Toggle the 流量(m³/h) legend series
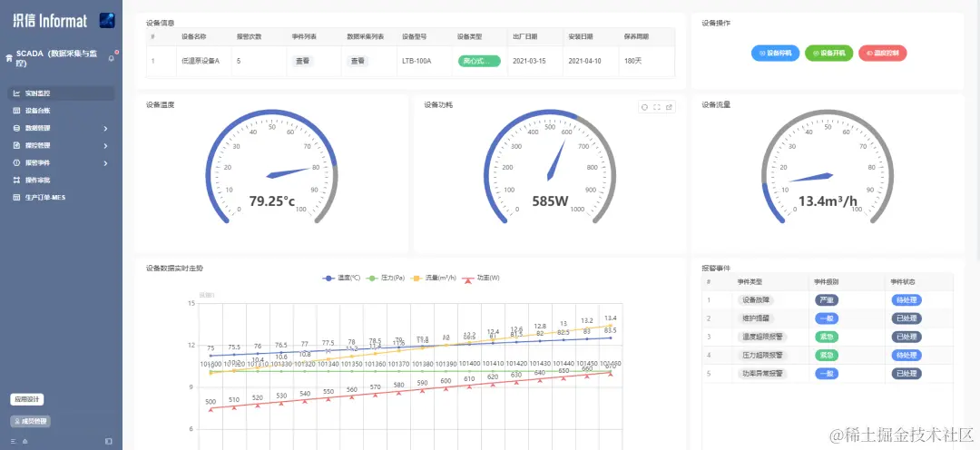 435,278
